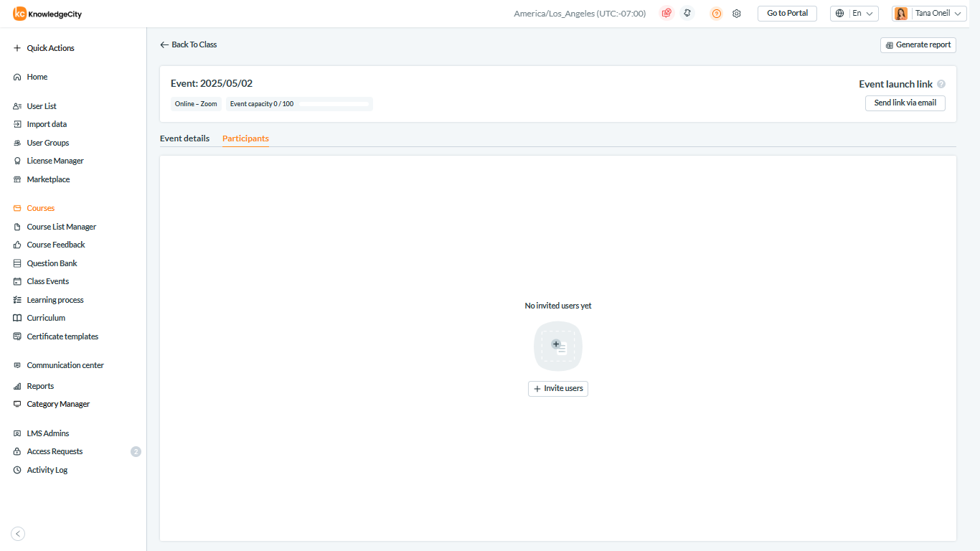This screenshot has height=551, width=980.
Task: Collapse the sidebar with the arrow button
Action: pos(19,533)
